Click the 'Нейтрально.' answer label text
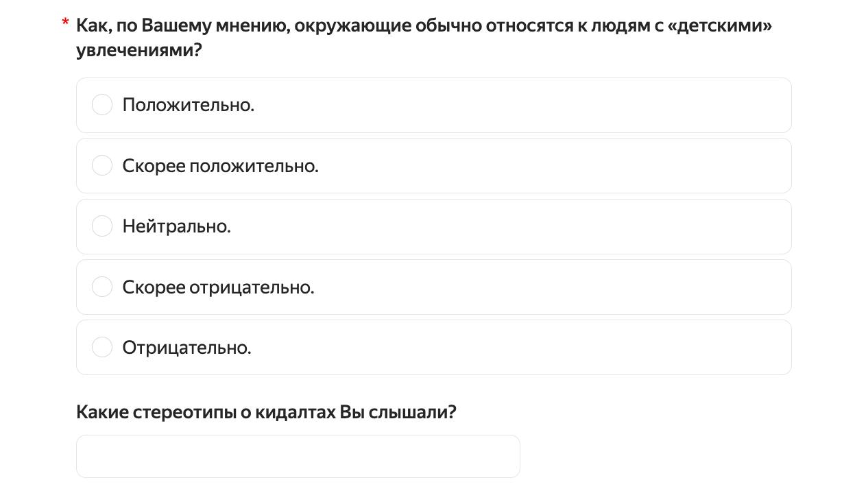 177,226
